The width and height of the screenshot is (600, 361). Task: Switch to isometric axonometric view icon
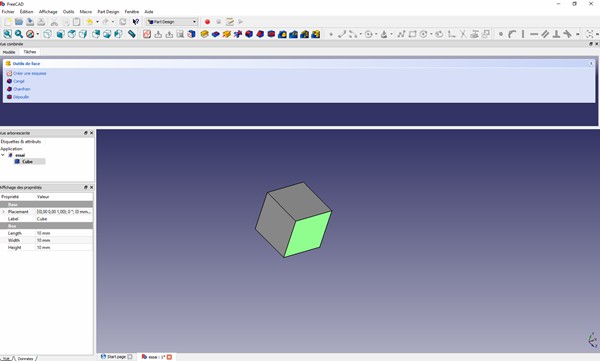click(47, 34)
